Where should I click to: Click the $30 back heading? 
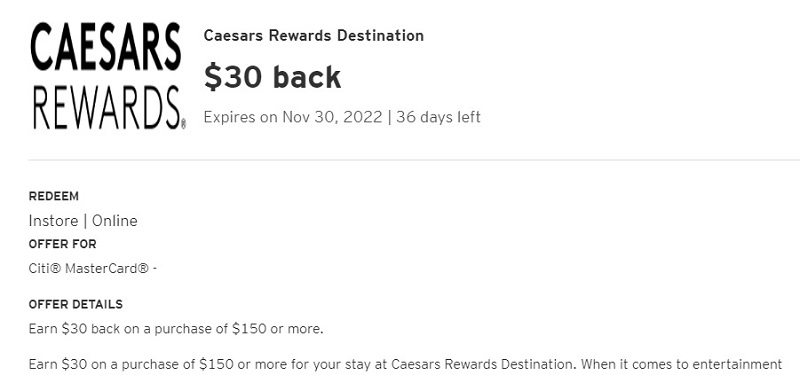272,78
